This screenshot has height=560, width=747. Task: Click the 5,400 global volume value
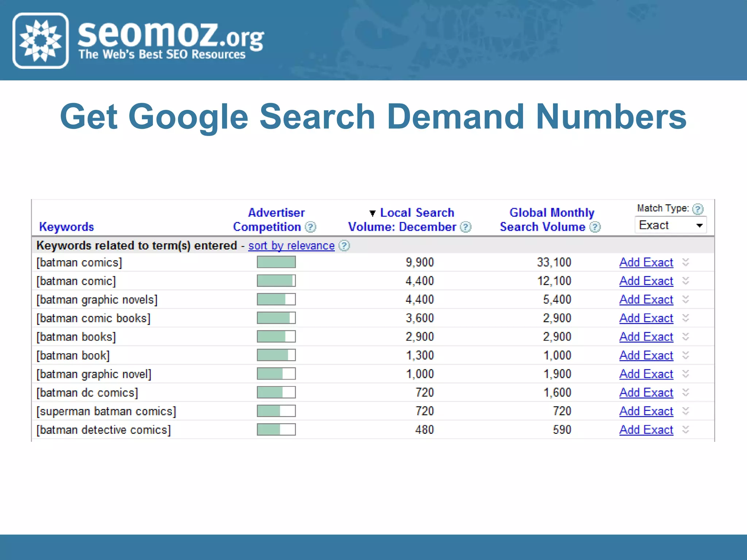[x=557, y=300]
